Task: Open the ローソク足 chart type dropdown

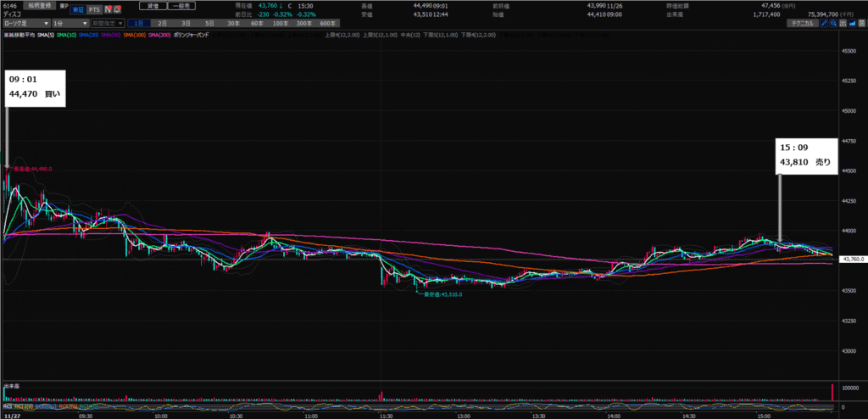Action: coord(24,24)
